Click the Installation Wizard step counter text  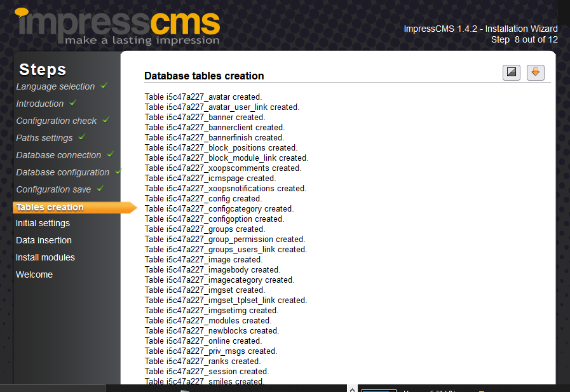pyautogui.click(x=524, y=39)
